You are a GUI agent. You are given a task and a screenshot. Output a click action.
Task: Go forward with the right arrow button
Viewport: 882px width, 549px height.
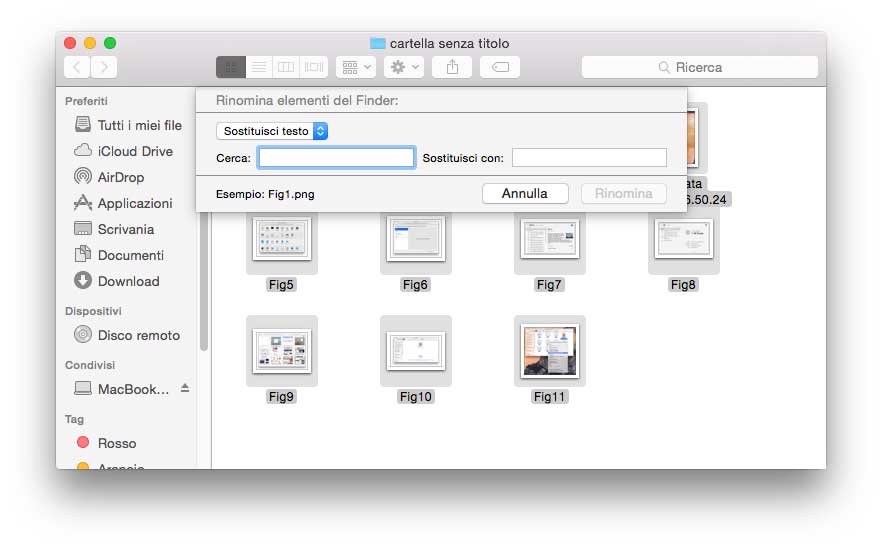[x=104, y=68]
